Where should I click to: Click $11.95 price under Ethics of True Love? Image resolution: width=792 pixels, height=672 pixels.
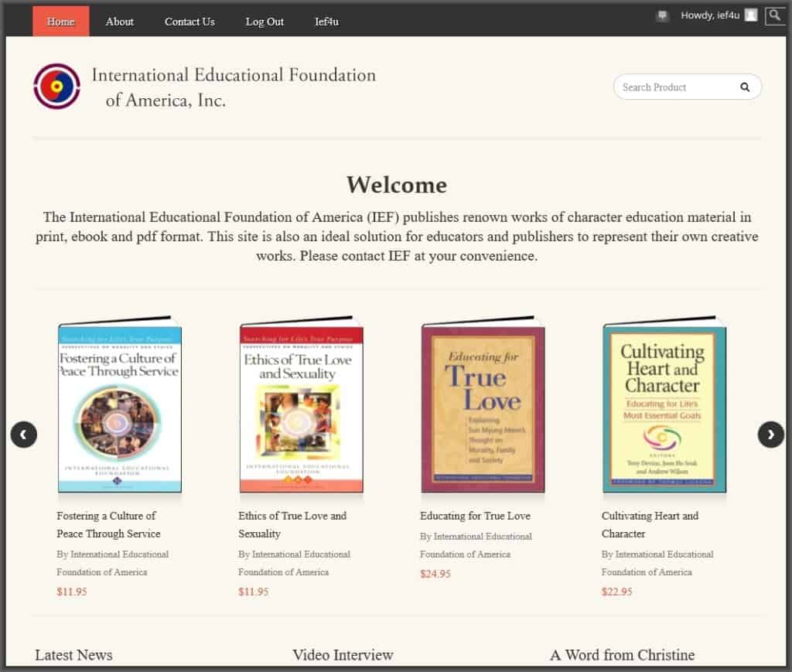(x=254, y=592)
